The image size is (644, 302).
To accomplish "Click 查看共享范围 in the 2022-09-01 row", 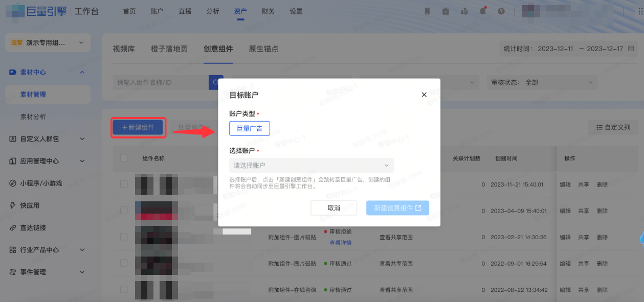I will point(396,264).
